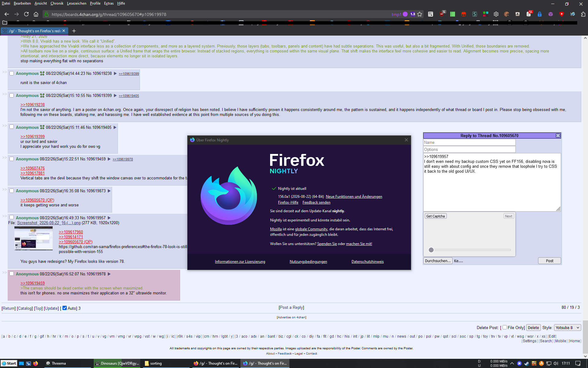The width and height of the screenshot is (588, 368).
Task: Open the network tray icon
Action: pyautogui.click(x=548, y=363)
